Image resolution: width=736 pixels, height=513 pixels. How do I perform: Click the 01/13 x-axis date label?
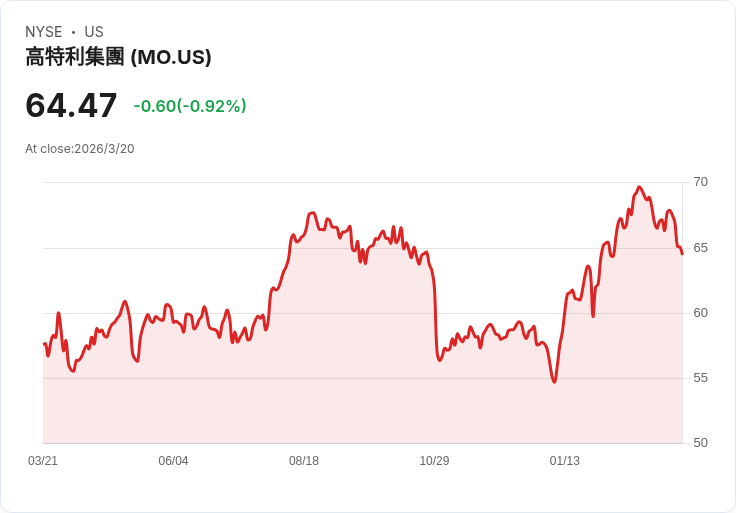click(565, 461)
